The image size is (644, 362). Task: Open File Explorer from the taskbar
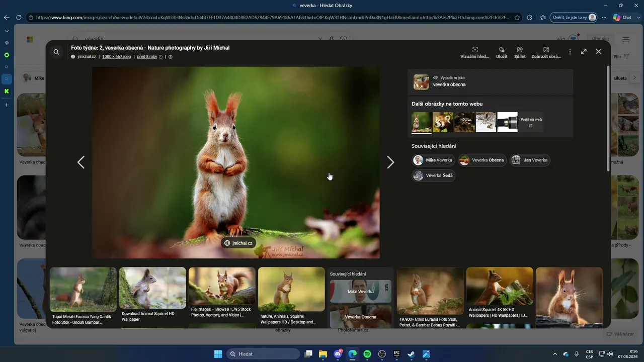pyautogui.click(x=323, y=354)
